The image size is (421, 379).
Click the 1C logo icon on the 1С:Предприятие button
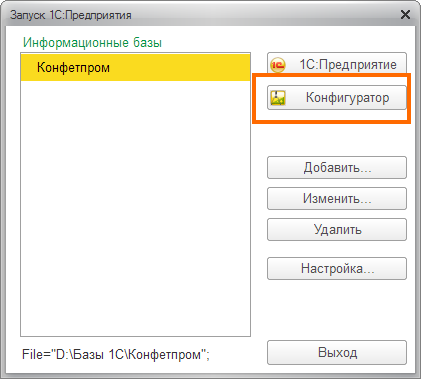tap(278, 65)
